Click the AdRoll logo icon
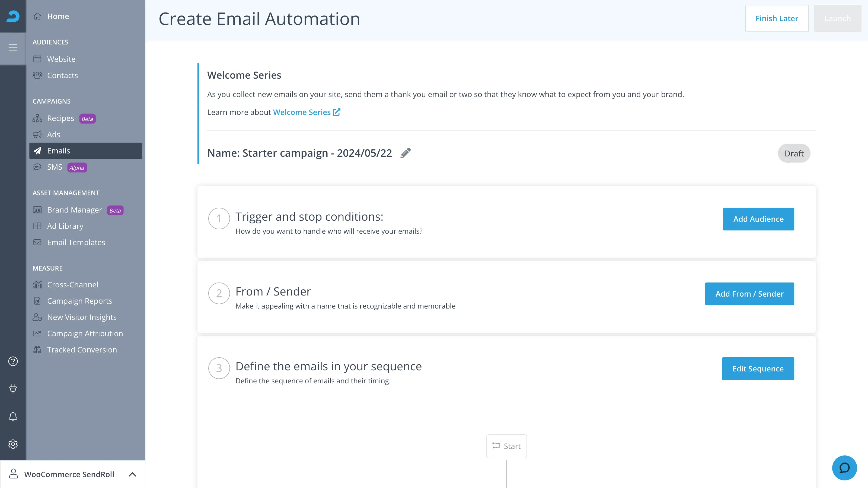Image resolution: width=868 pixels, height=488 pixels. click(13, 16)
